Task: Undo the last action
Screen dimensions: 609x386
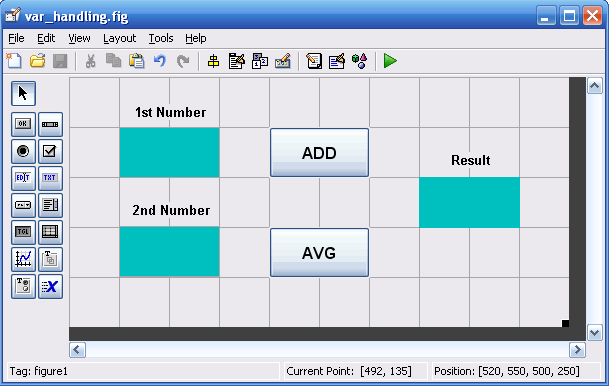Action: (160, 61)
